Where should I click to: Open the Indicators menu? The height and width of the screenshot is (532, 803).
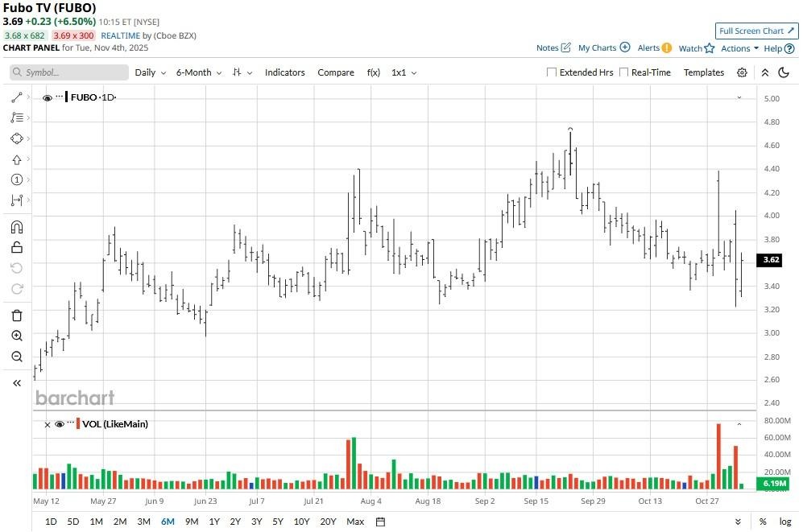(x=285, y=72)
